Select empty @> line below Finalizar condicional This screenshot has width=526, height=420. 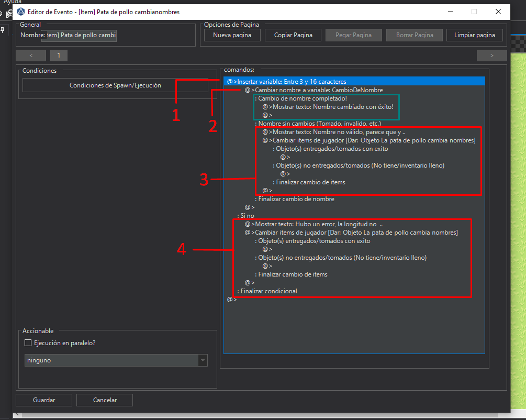click(232, 300)
